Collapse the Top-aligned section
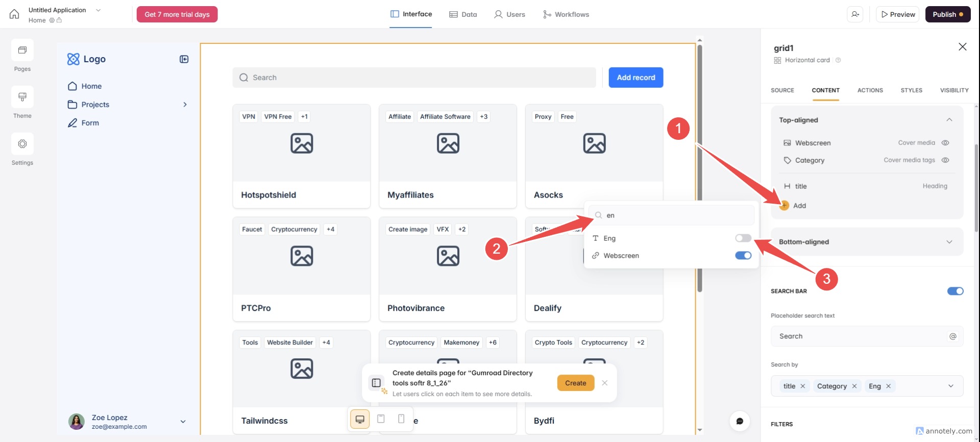The width and height of the screenshot is (980, 442). [949, 120]
